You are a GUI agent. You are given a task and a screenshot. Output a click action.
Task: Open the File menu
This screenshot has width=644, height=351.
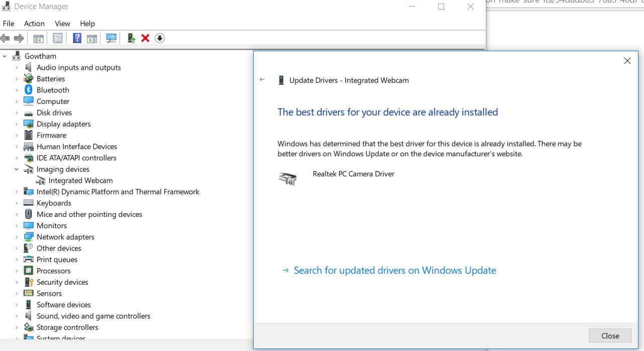click(9, 24)
